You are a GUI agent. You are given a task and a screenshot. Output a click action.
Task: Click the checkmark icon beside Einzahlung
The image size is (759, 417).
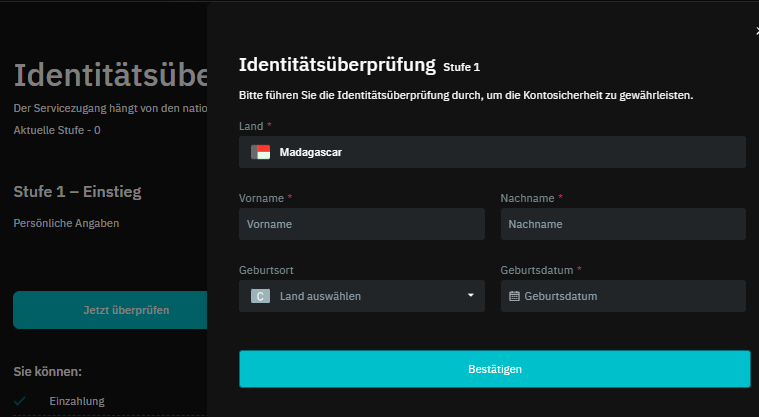20,401
